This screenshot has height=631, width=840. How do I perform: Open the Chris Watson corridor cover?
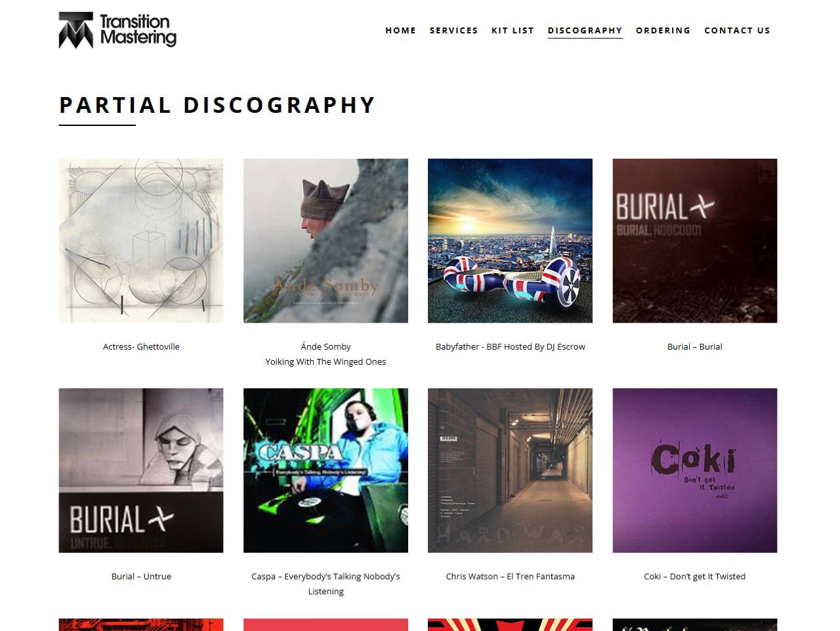(510, 470)
